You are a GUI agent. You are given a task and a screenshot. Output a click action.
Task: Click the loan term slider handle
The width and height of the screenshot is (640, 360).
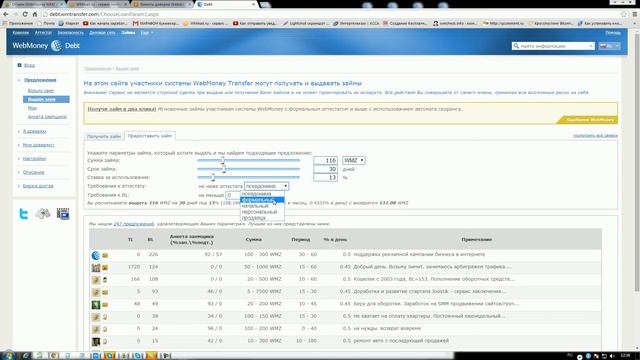[224, 169]
